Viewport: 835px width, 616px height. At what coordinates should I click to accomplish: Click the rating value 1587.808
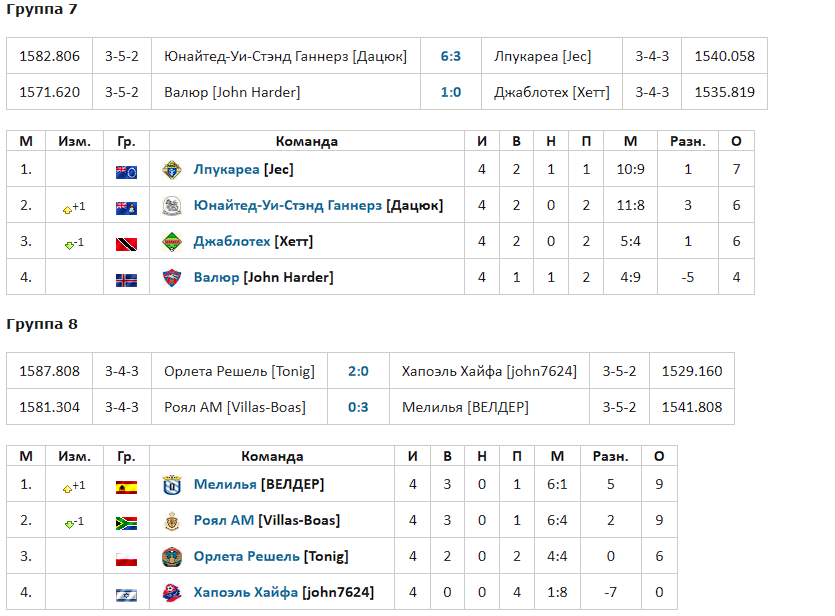tap(50, 371)
